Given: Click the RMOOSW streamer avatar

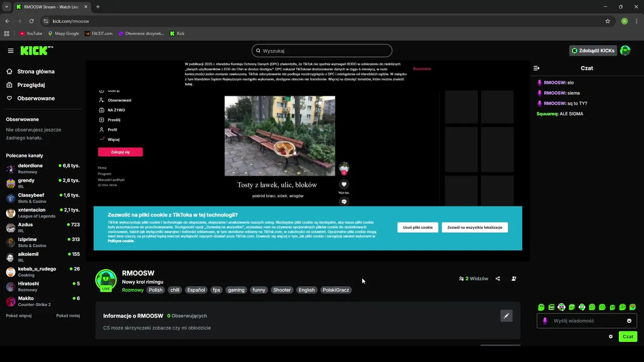Looking at the screenshot, I should (106, 280).
